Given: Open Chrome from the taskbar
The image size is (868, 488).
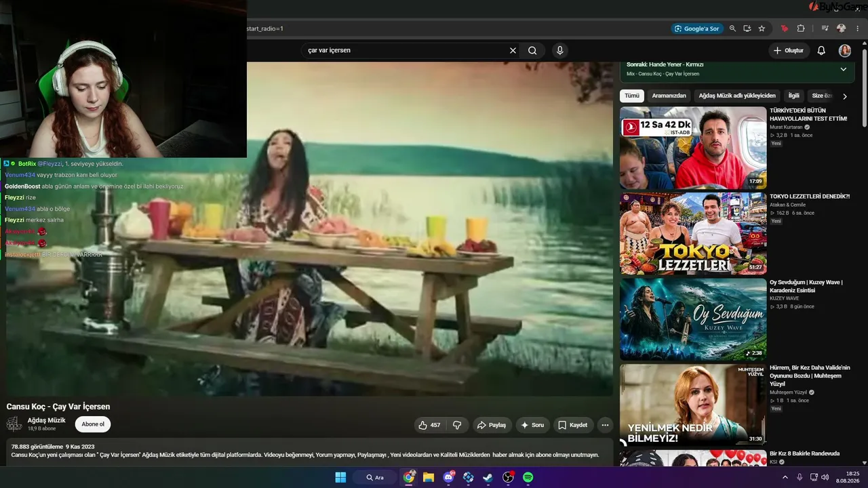Looking at the screenshot, I should [408, 477].
